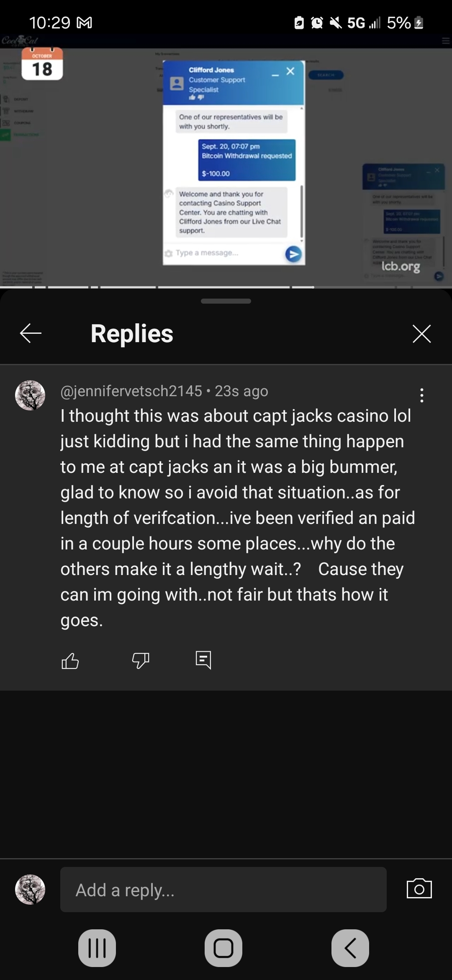Seek the video progress bar

[226, 287]
